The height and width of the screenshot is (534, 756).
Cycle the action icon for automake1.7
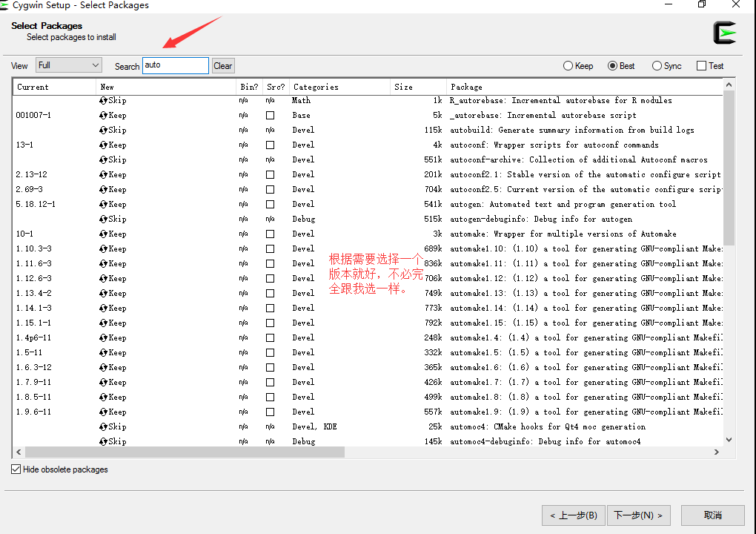click(103, 383)
